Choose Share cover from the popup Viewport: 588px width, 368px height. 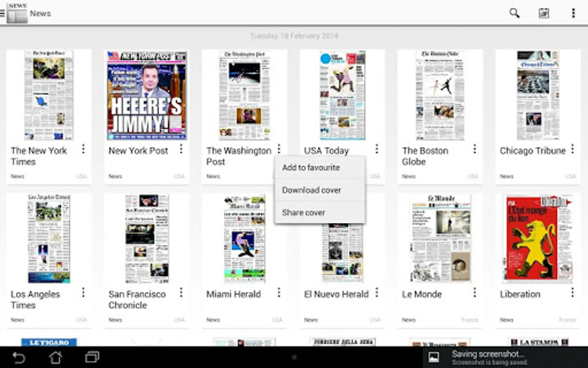click(x=320, y=213)
